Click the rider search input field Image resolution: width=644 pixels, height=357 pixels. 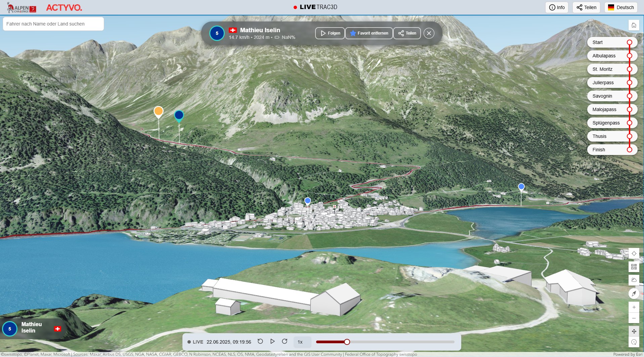click(x=53, y=24)
